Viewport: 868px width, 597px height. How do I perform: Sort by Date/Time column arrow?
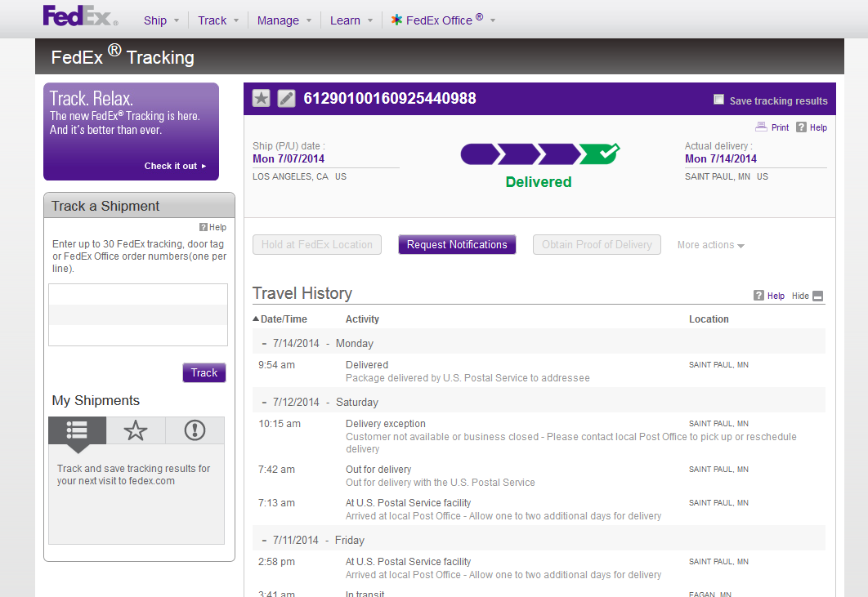(x=256, y=319)
